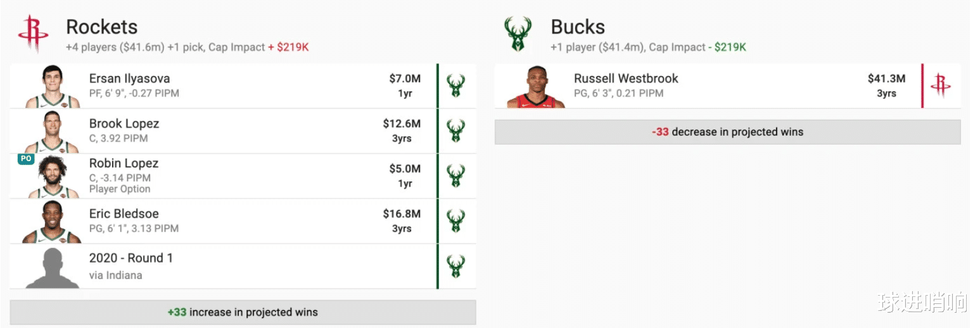Click Bucks logo beside Ersan Ilyasova
The image size is (980, 328).
pos(455,86)
